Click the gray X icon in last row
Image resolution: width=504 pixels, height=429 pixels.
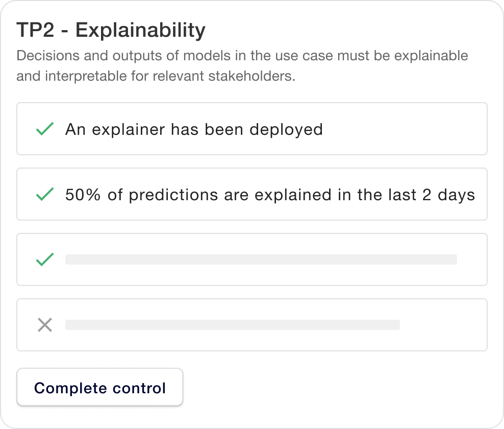click(x=45, y=325)
